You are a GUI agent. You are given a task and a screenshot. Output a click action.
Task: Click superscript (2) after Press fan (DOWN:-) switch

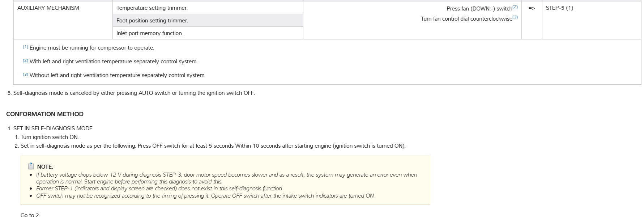coord(515,7)
